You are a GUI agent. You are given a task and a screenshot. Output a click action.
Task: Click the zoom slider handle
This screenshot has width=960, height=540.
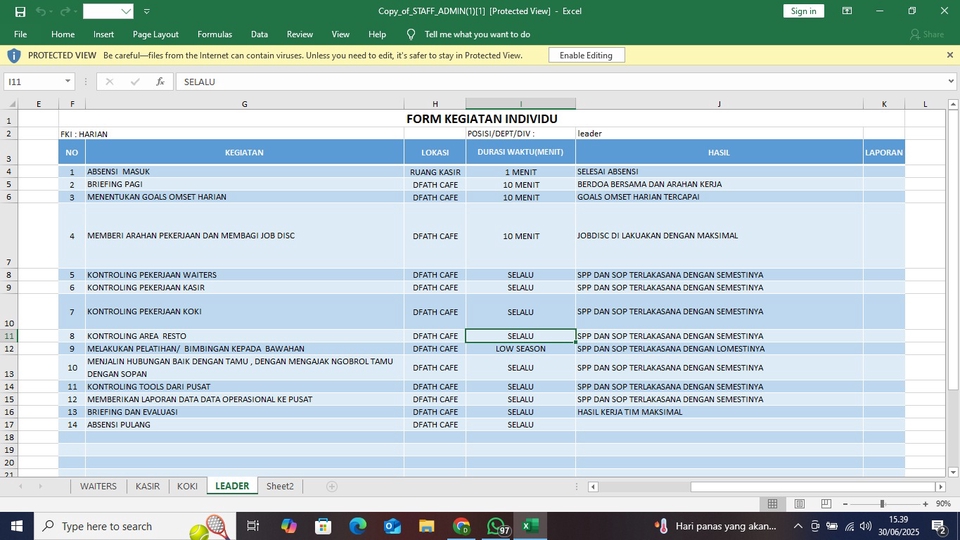(882, 504)
